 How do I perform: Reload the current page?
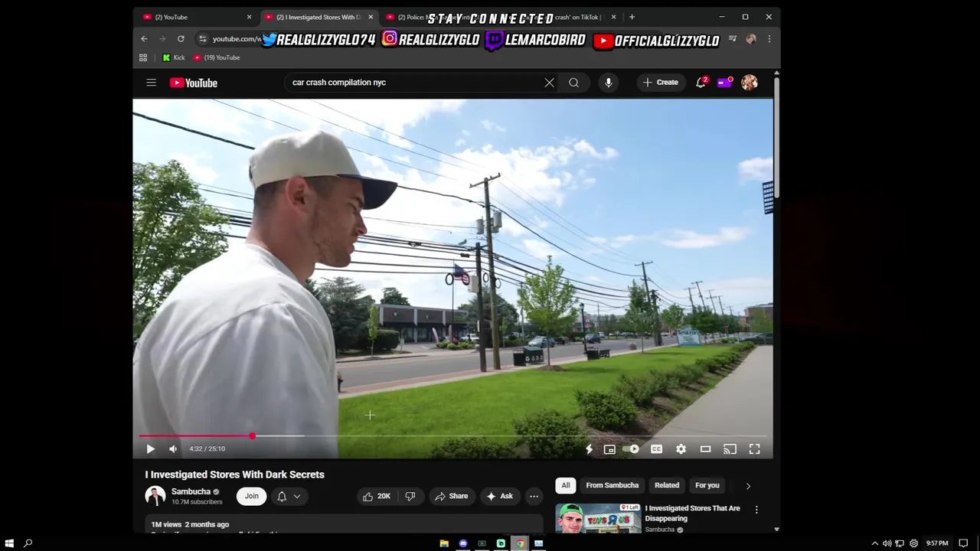click(x=181, y=39)
